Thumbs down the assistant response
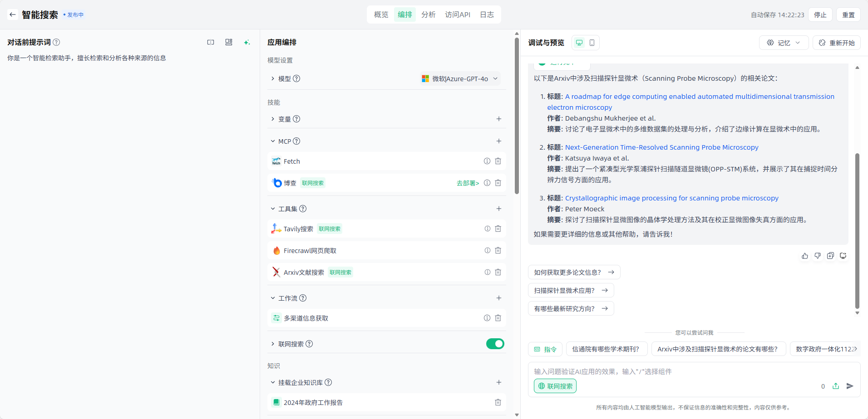Image resolution: width=868 pixels, height=419 pixels. pos(818,256)
